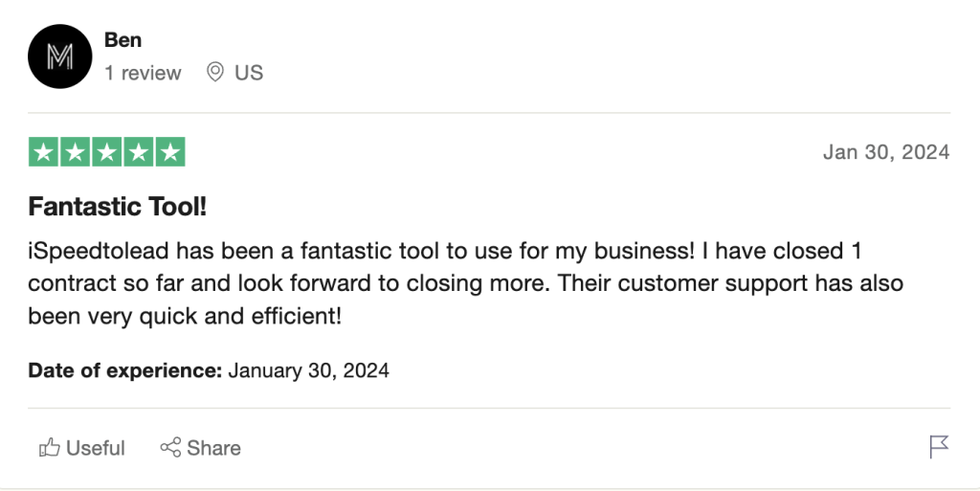This screenshot has height=491, width=980.
Task: Open the "Fantastic Tool!" review title
Action: click(118, 206)
